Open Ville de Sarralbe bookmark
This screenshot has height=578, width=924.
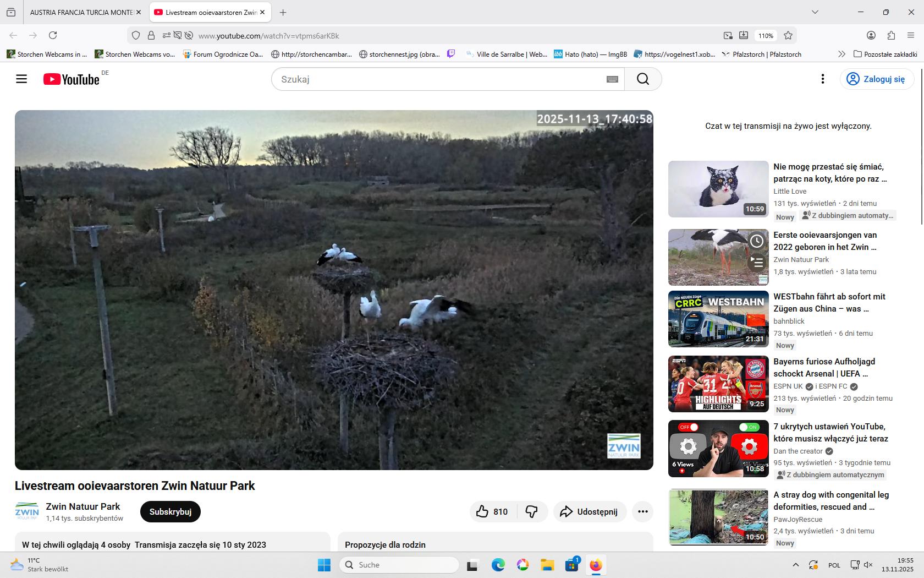coord(506,54)
